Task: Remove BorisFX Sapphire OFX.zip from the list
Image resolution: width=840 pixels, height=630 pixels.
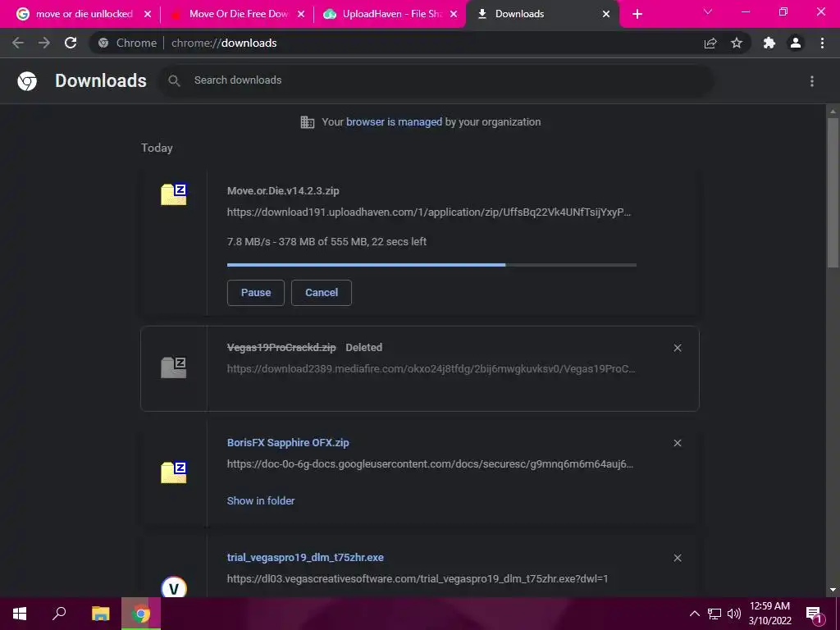Action: coord(678,443)
